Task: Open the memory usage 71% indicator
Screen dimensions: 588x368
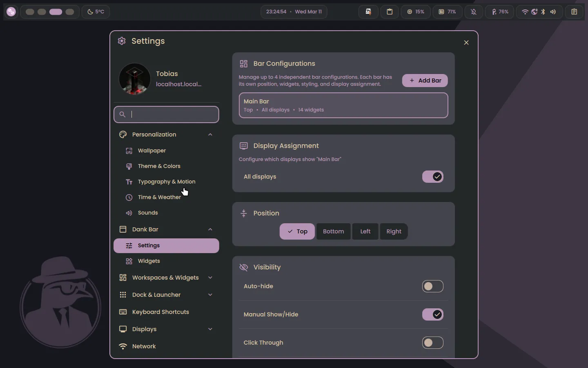Action: coord(447,11)
